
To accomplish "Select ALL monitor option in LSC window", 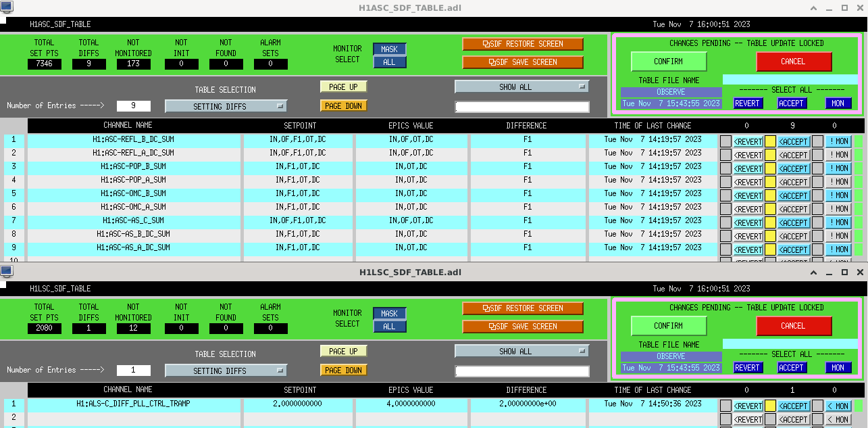I will (x=390, y=327).
